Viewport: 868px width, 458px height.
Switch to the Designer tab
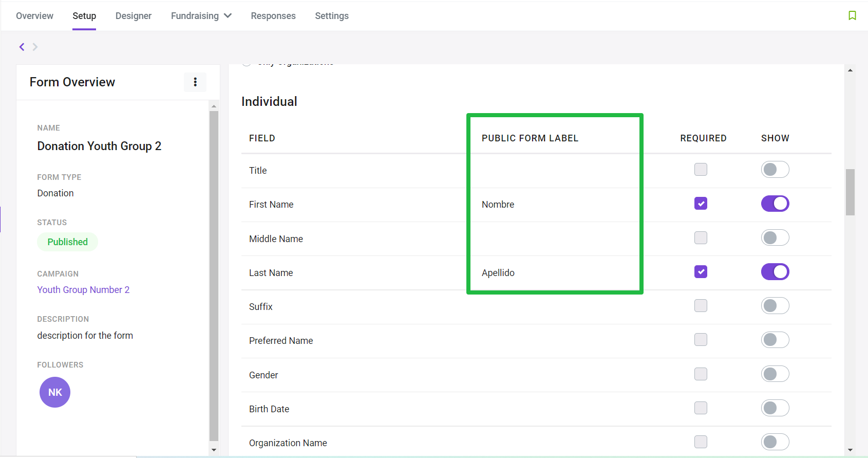134,16
